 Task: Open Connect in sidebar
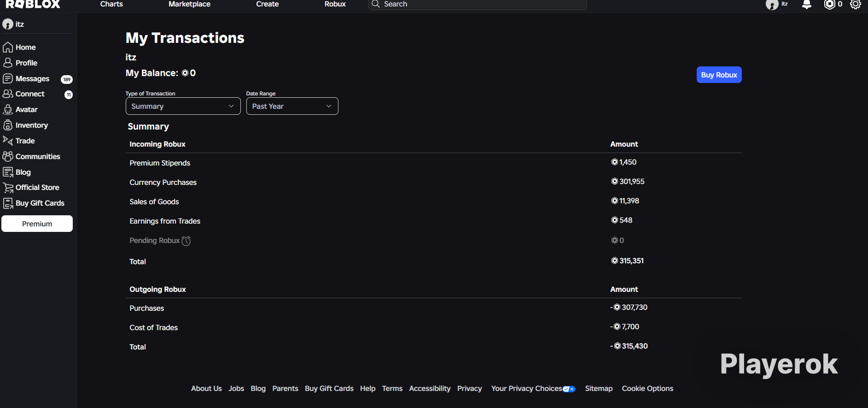pos(30,94)
